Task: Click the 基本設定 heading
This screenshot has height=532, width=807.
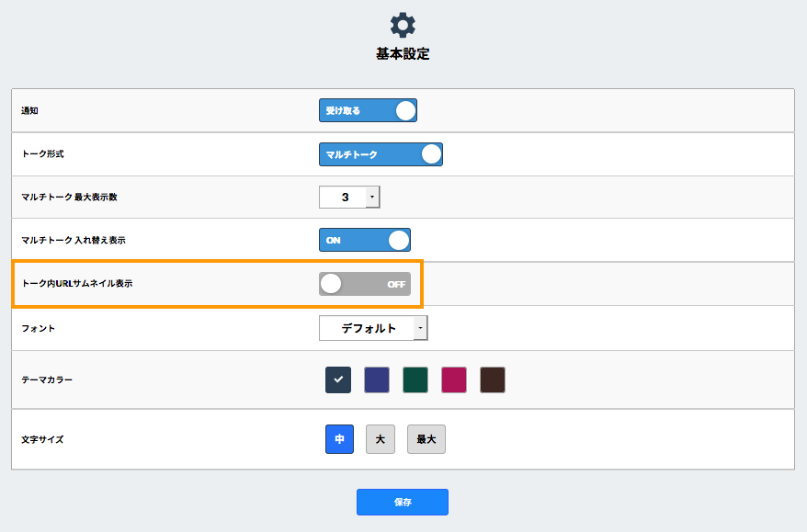Action: point(403,54)
